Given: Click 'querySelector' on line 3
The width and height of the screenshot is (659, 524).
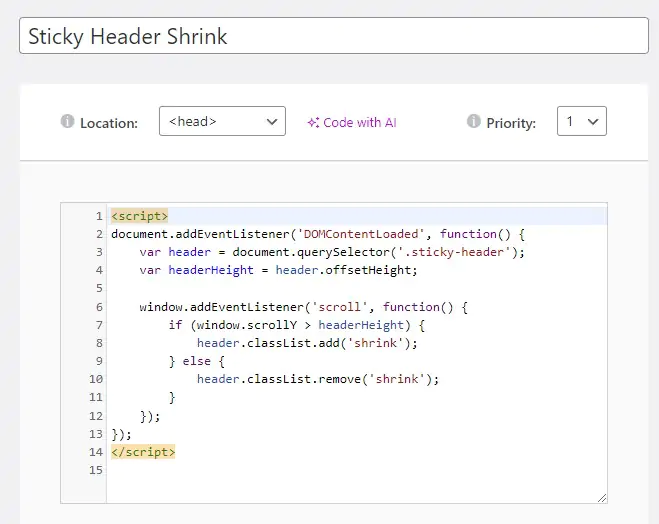Looking at the screenshot, I should pos(343,252).
